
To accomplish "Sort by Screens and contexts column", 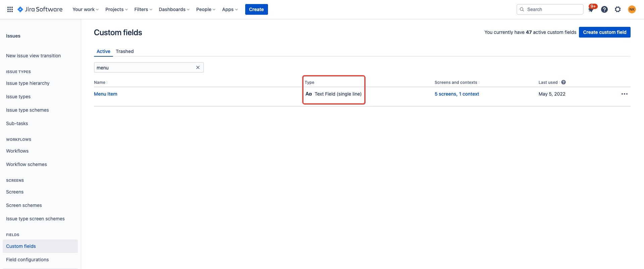I will (457, 82).
